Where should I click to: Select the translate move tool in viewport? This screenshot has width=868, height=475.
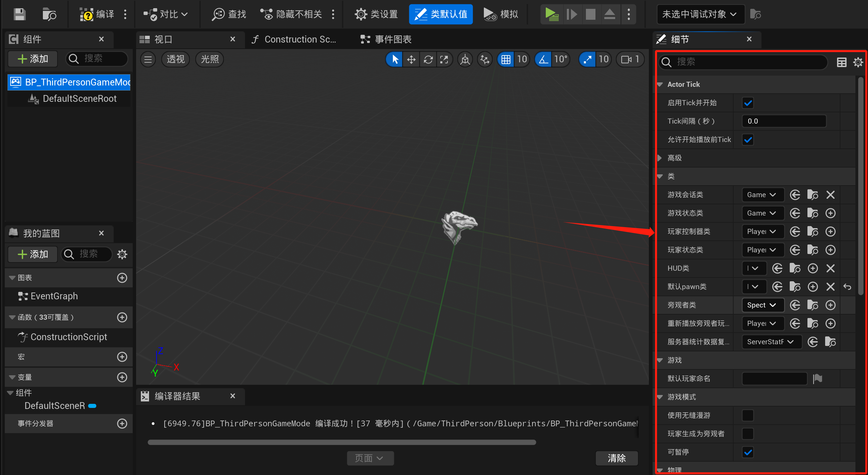[x=411, y=60]
